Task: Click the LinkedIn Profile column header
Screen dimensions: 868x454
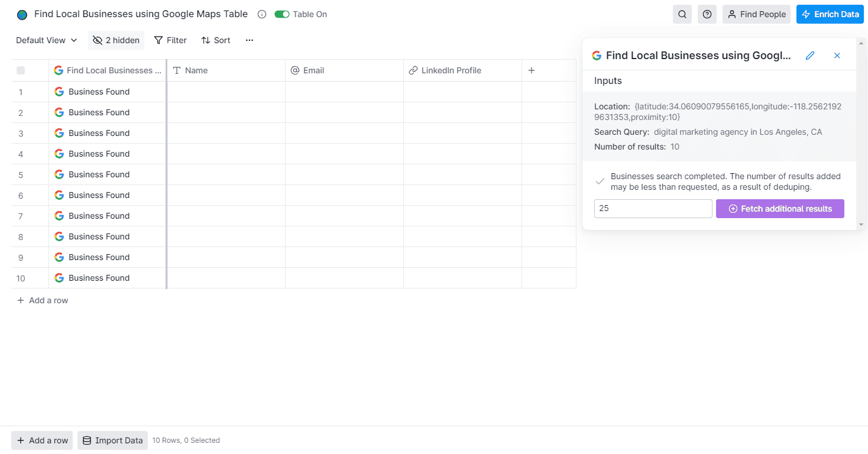Action: click(x=462, y=70)
